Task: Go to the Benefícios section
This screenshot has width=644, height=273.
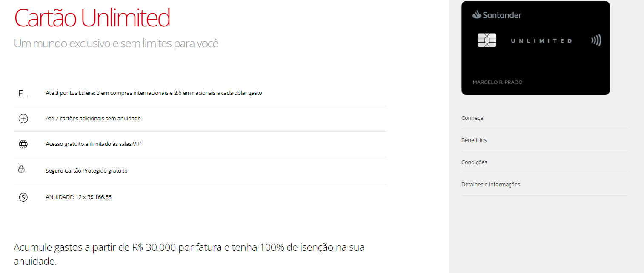Action: pos(474,140)
